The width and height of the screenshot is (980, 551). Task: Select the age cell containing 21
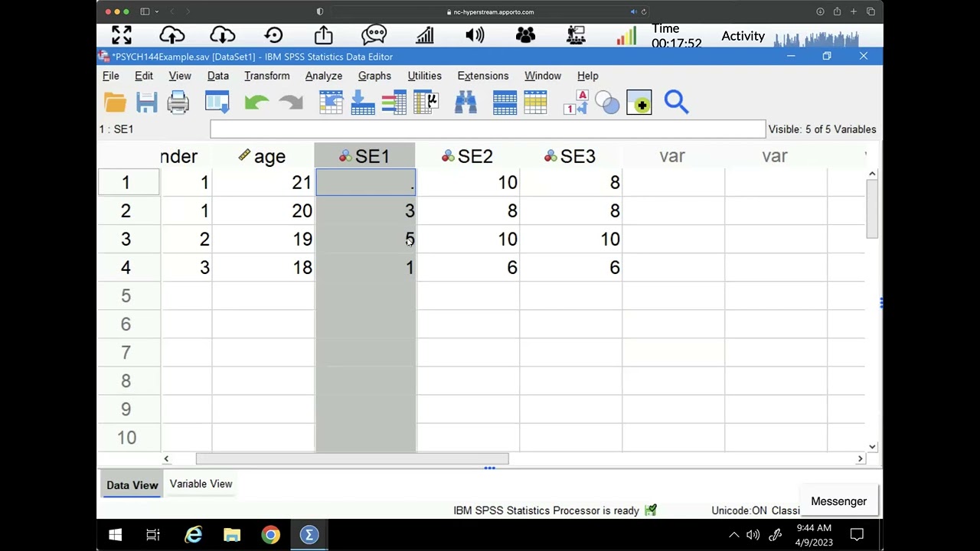(263, 183)
